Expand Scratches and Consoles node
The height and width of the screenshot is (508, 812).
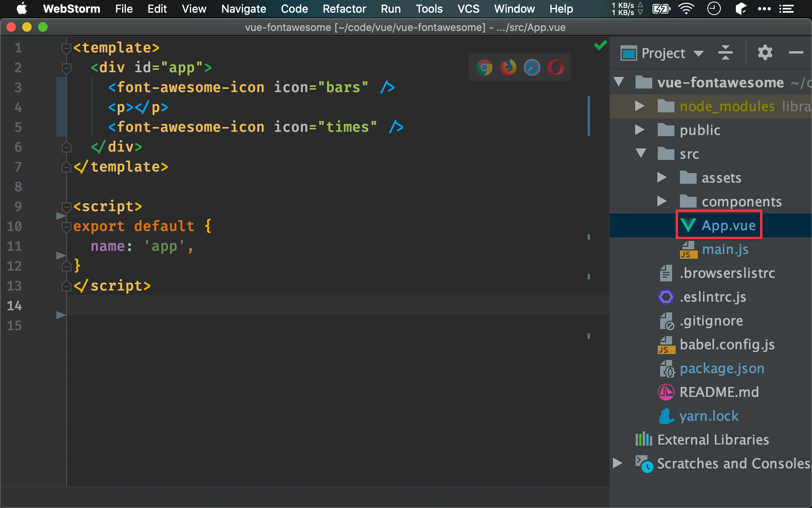tap(617, 463)
